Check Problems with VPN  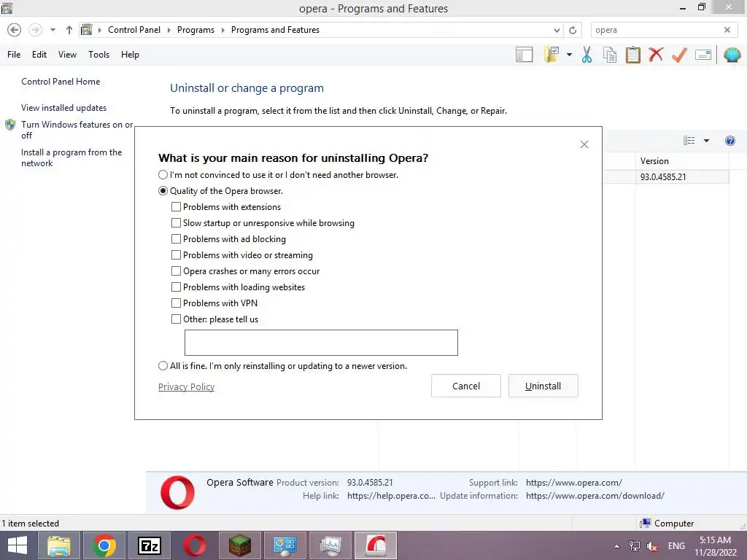(x=176, y=303)
